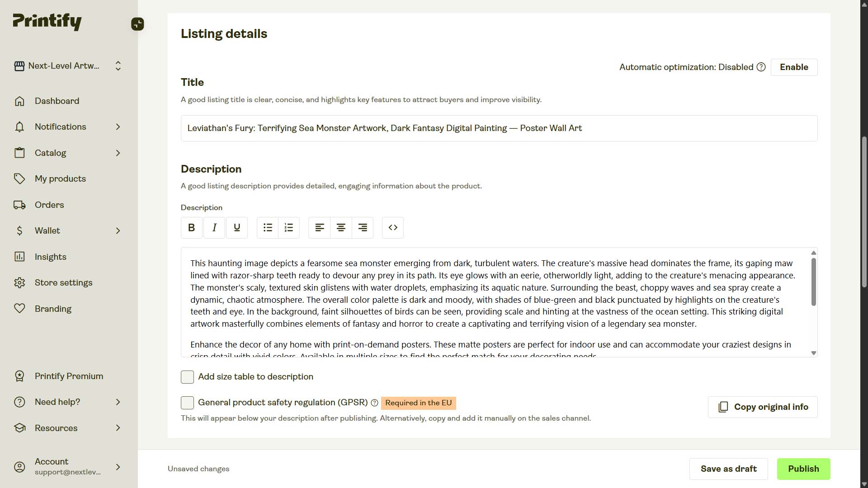
Task: Center align the description text
Action: coord(340,228)
